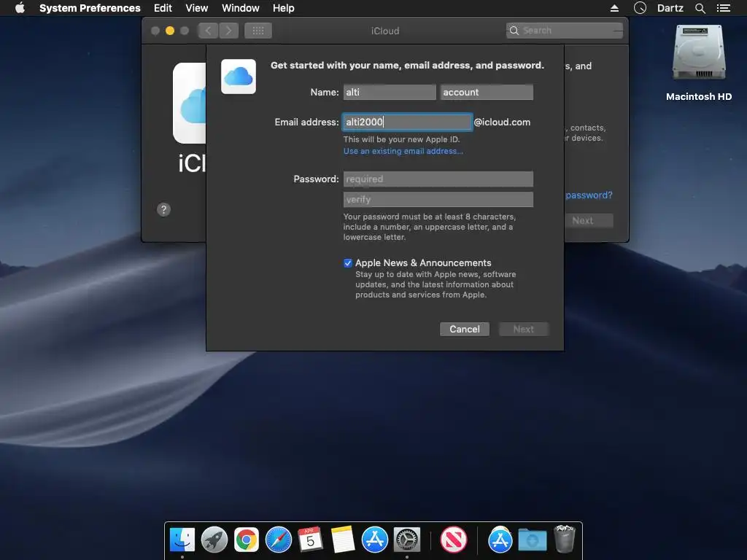Click the help question mark button
This screenshot has width=747, height=560.
[x=163, y=209]
